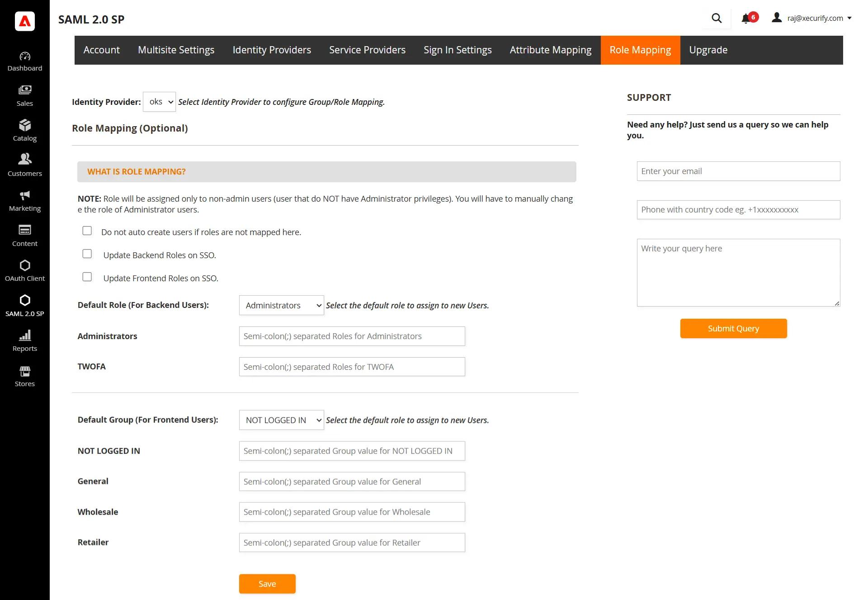868x600 pixels.
Task: Open the Identity Provider 'oks' dropdown
Action: (159, 102)
